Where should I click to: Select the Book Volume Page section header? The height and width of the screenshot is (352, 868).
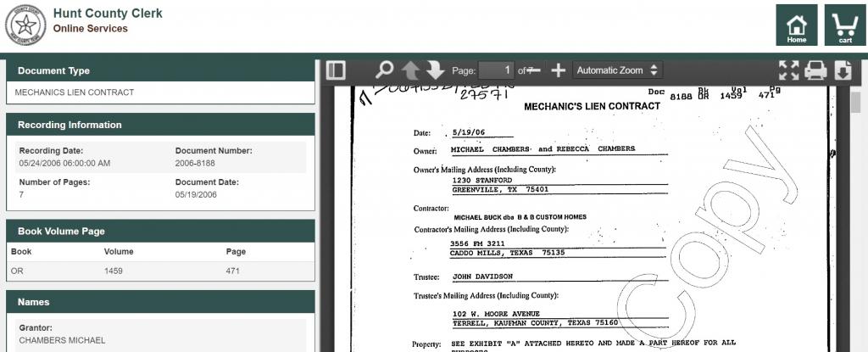coord(160,231)
